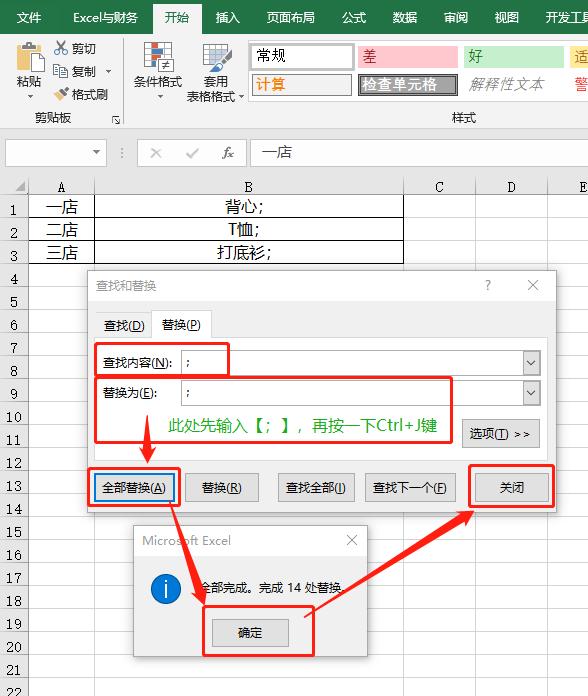Expand the Options (选项) button in dialog

tap(501, 434)
